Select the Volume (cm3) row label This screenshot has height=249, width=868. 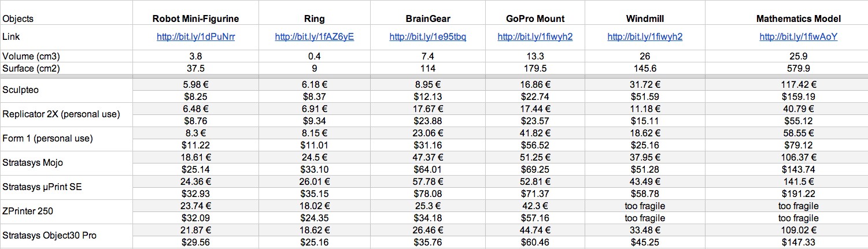31,56
